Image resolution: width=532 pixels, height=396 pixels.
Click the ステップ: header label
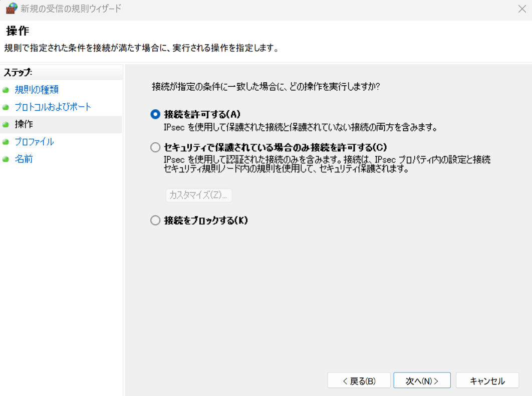coord(18,72)
